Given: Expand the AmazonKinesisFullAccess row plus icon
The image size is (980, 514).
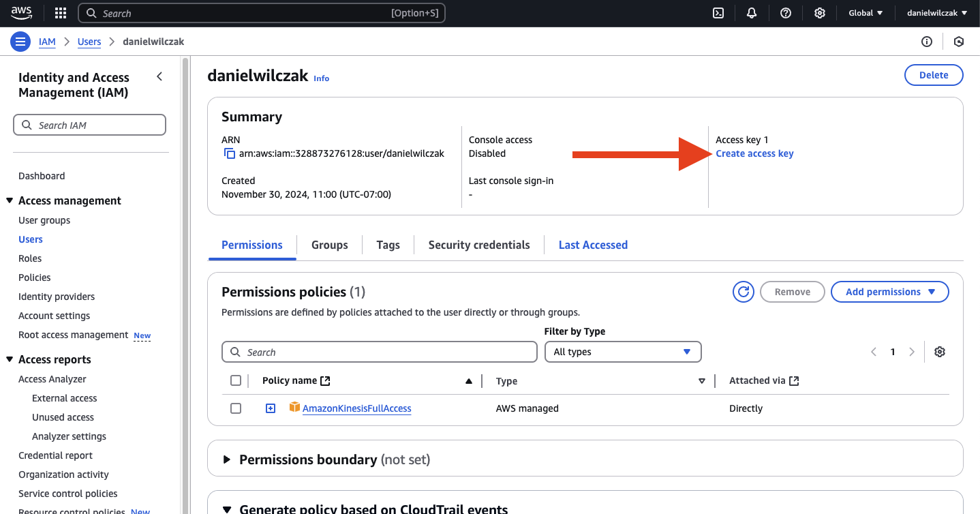Looking at the screenshot, I should (271, 408).
